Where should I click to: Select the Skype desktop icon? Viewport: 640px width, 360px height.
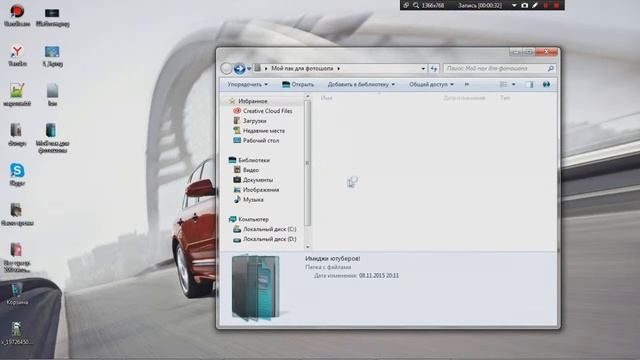point(17,174)
